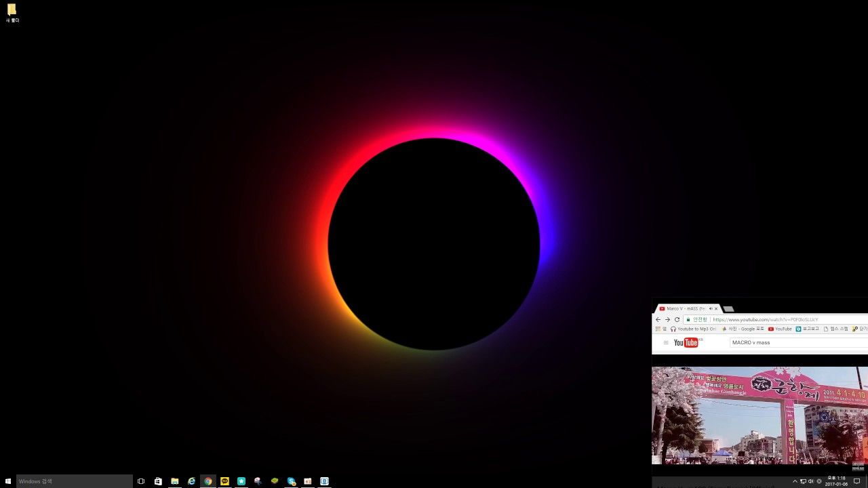This screenshot has height=488, width=868.
Task: Open the Windows Start menu
Action: click(x=7, y=481)
